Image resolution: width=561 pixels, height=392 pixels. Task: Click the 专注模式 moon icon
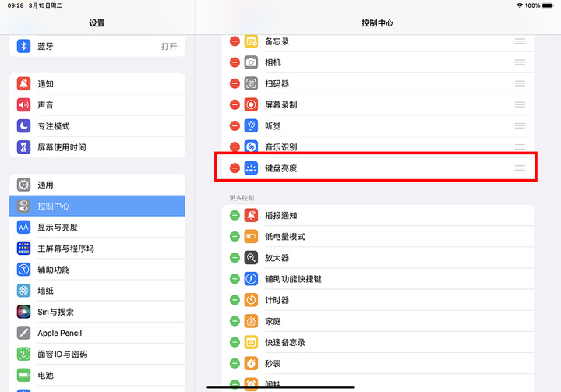click(24, 126)
